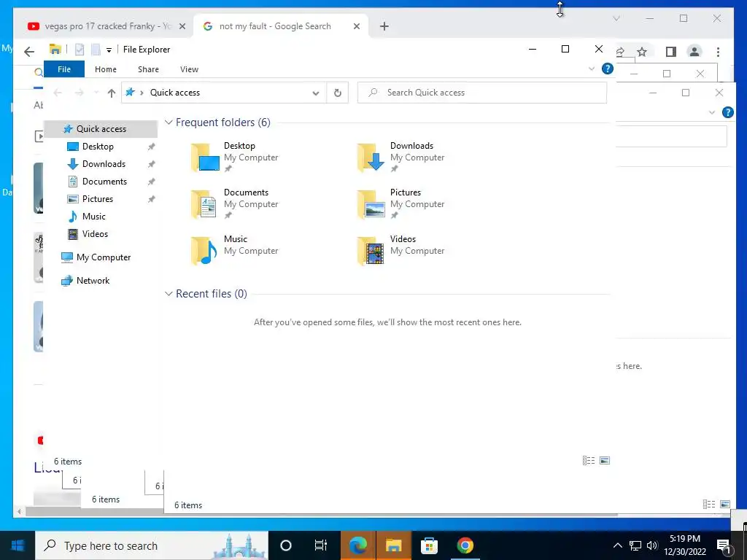Viewport: 747px width, 560px height.
Task: Switch to the Home ribbon tab
Action: [105, 69]
